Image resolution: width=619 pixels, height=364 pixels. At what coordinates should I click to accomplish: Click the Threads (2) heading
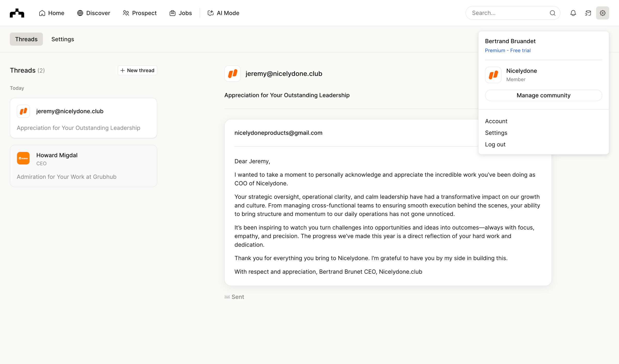(x=27, y=70)
